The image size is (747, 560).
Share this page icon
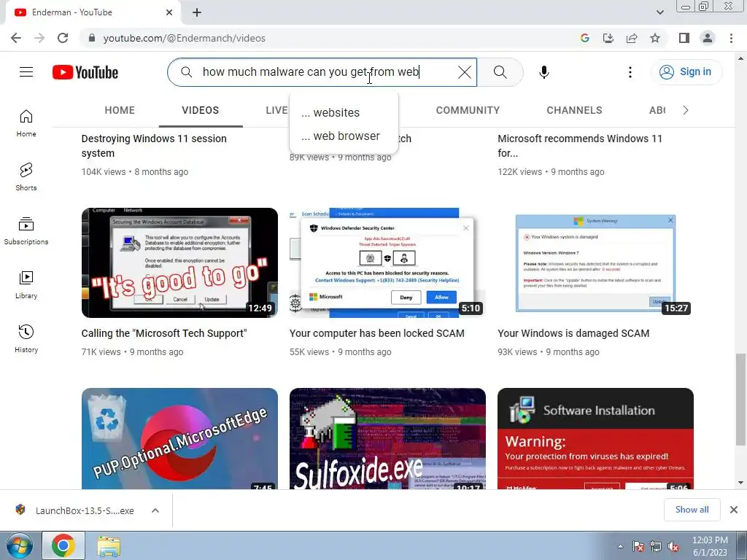(x=632, y=38)
